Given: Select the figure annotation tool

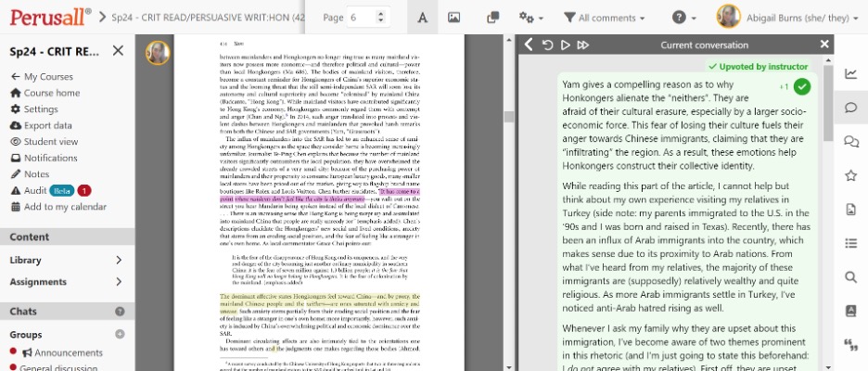Looking at the screenshot, I should point(453,18).
